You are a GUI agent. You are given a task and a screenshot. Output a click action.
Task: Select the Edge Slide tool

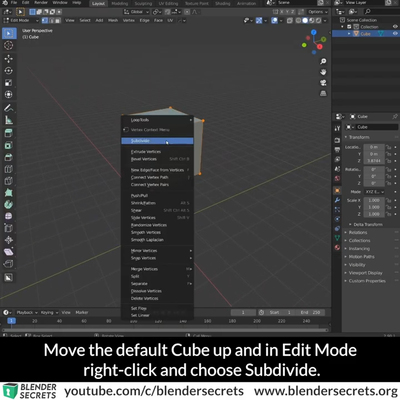[x=9, y=228]
